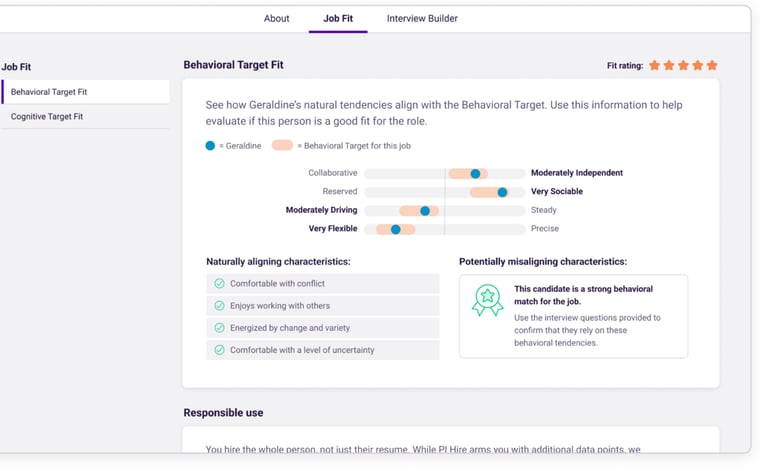Click the peach Behavioral Target legend swatch
Screen dimensions: 768x471
pyautogui.click(x=282, y=146)
